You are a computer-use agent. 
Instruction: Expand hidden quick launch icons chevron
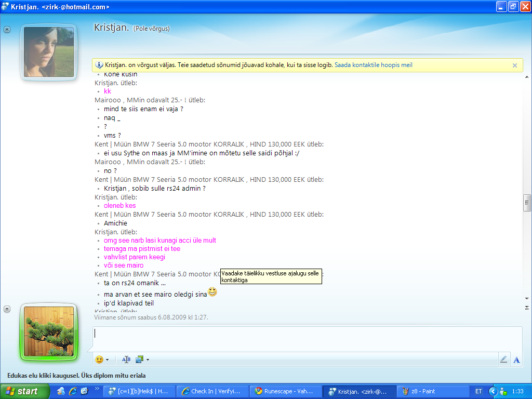point(97,389)
